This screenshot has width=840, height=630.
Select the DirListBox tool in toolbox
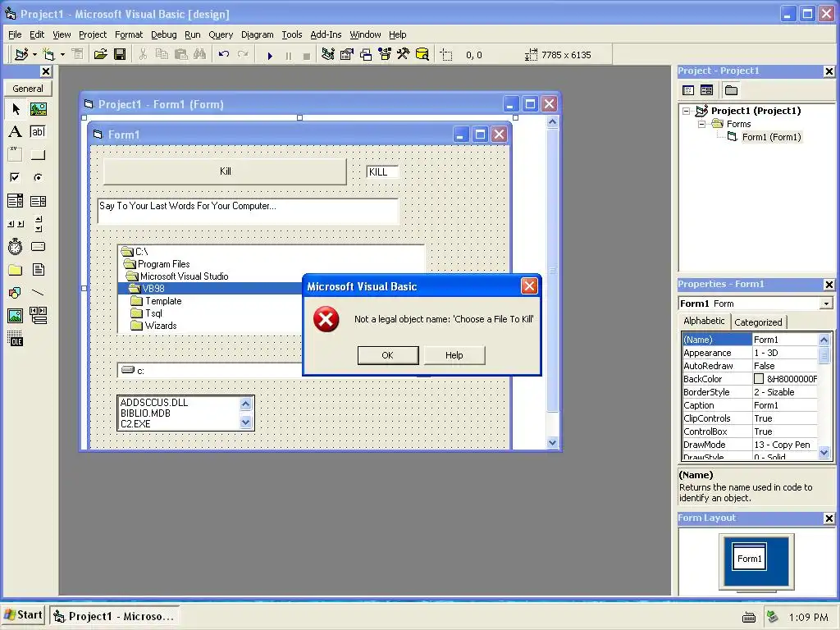(x=15, y=269)
